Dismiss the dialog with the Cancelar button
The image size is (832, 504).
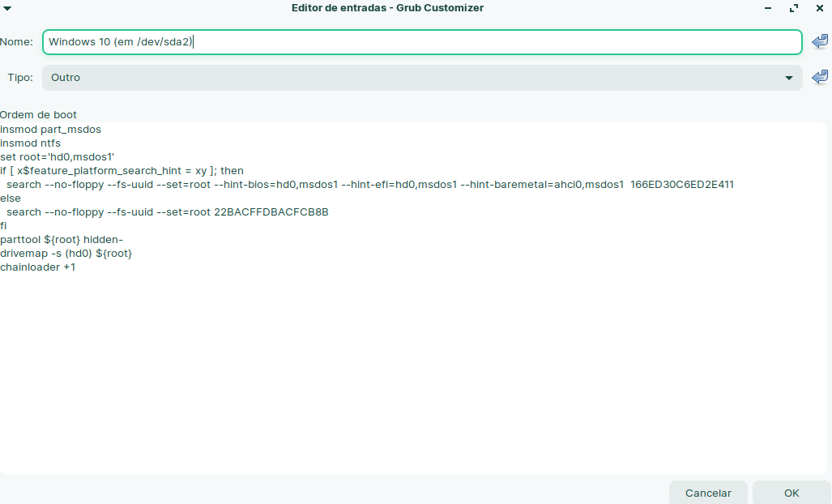pyautogui.click(x=708, y=493)
